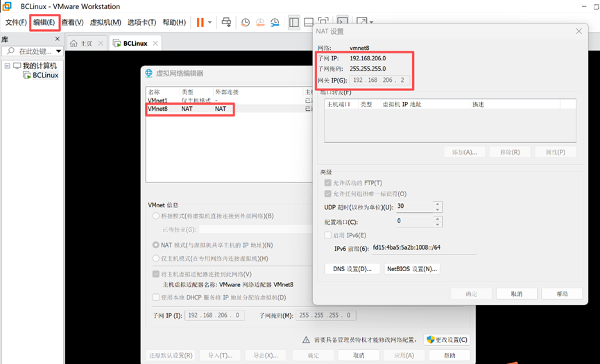The image size is (600, 364).
Task: Revert virtual machine to previous snapshot
Action: point(260,23)
